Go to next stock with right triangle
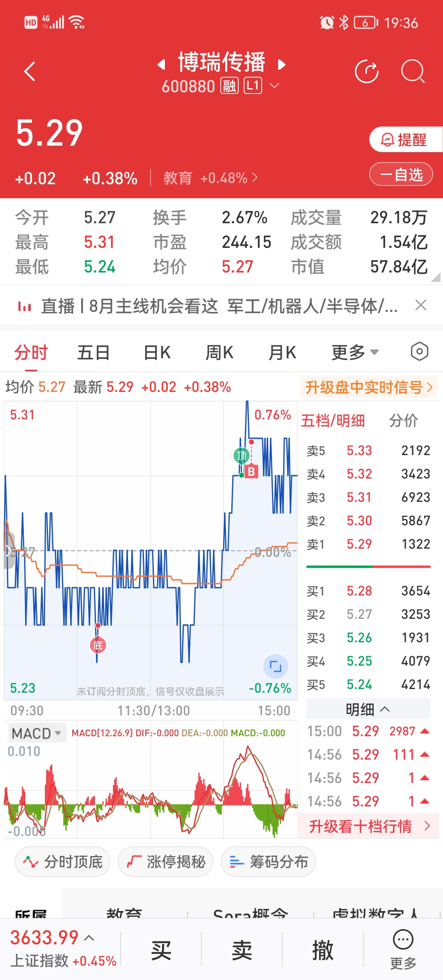Viewport: 443px width, 980px height. 281,64
